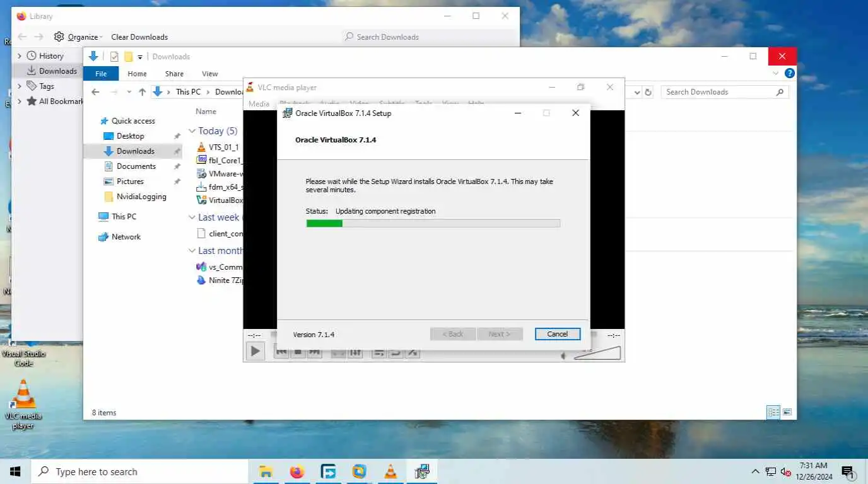The height and width of the screenshot is (484, 868).
Task: Select the Ninite 7Zip file
Action: tap(220, 280)
